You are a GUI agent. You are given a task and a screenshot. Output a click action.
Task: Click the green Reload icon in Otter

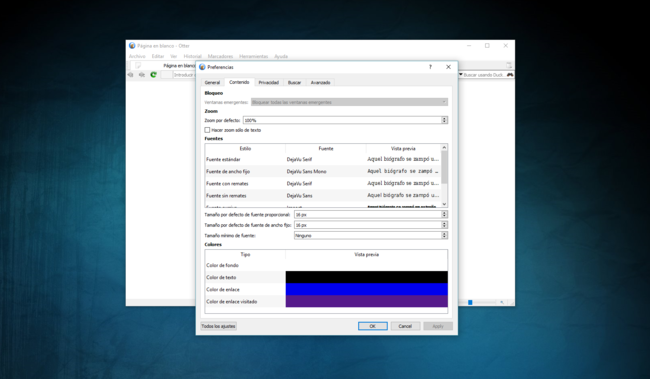(x=153, y=75)
